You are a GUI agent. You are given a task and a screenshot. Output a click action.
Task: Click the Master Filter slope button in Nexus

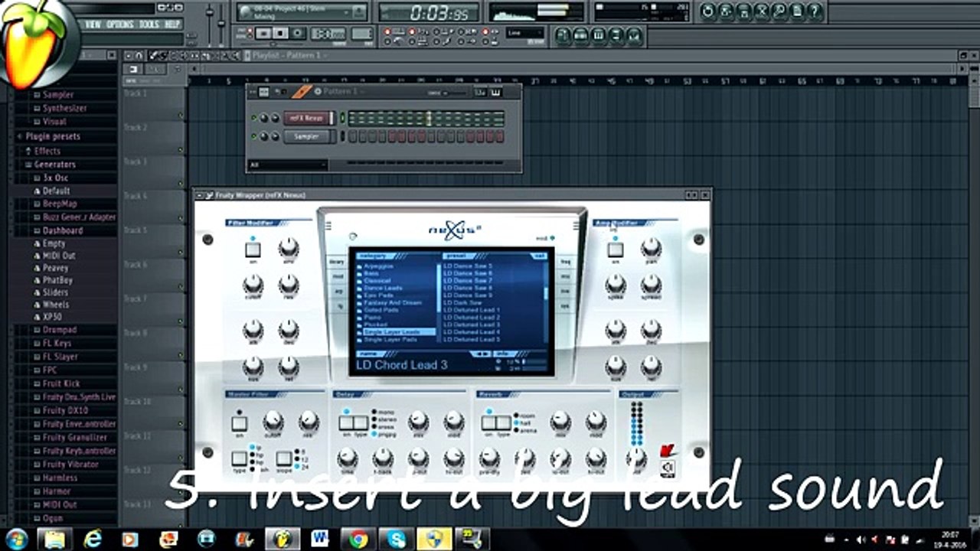[x=284, y=459]
